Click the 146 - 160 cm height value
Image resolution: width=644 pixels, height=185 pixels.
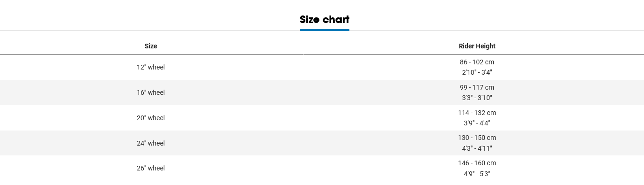pos(477,163)
